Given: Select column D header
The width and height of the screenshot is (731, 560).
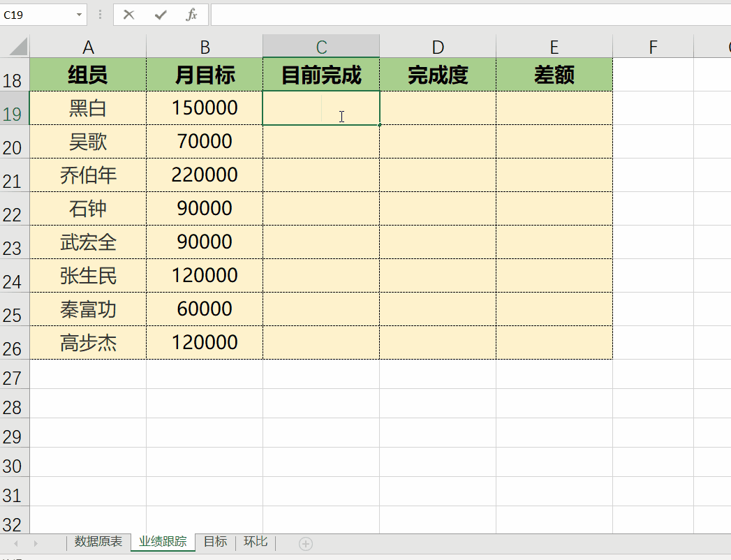Looking at the screenshot, I should click(x=438, y=47).
